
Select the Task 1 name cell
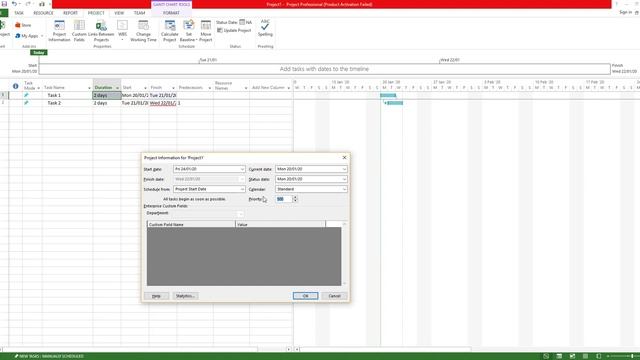(67, 95)
